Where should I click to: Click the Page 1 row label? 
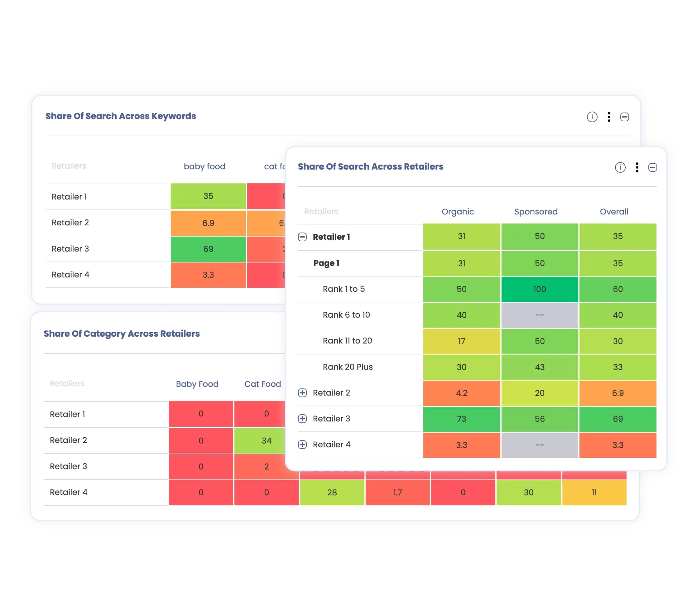(x=326, y=263)
